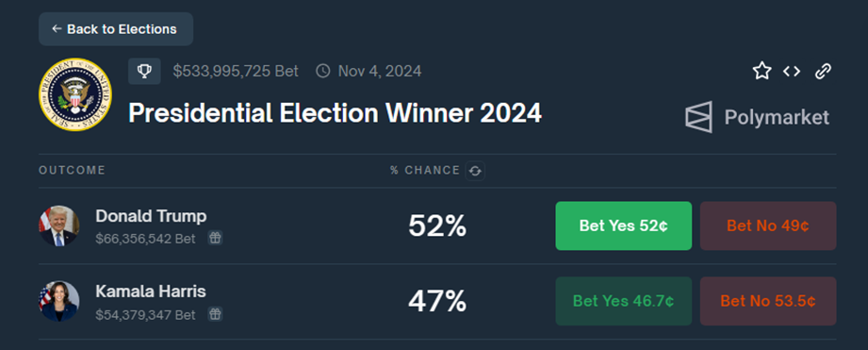The height and width of the screenshot is (350, 868).
Task: Go back using Back to Elections button
Action: tap(116, 29)
